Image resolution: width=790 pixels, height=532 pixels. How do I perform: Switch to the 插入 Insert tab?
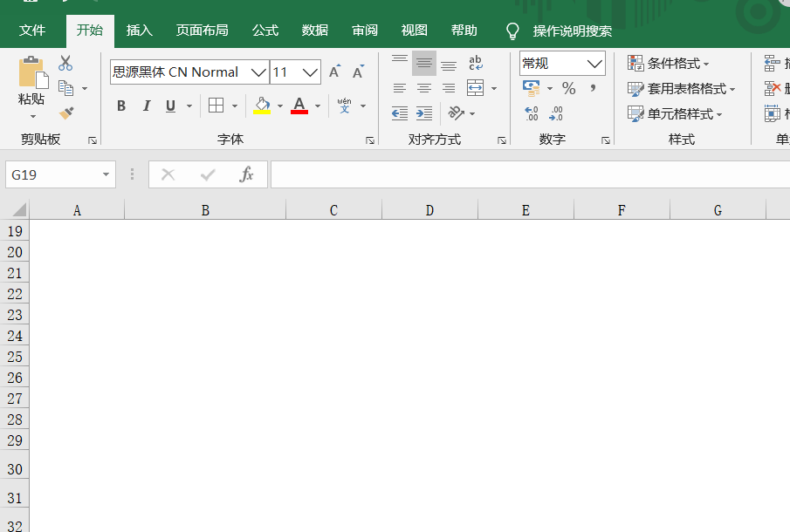[140, 31]
